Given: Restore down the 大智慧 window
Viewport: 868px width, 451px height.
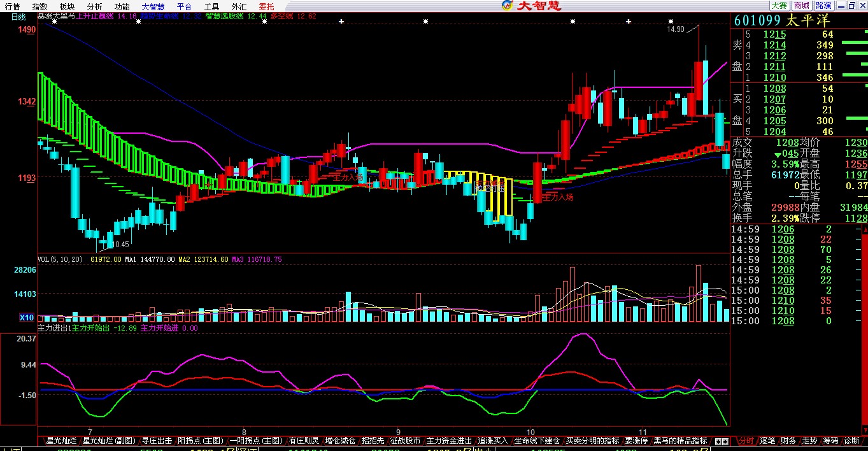Looking at the screenshot, I should point(851,5).
